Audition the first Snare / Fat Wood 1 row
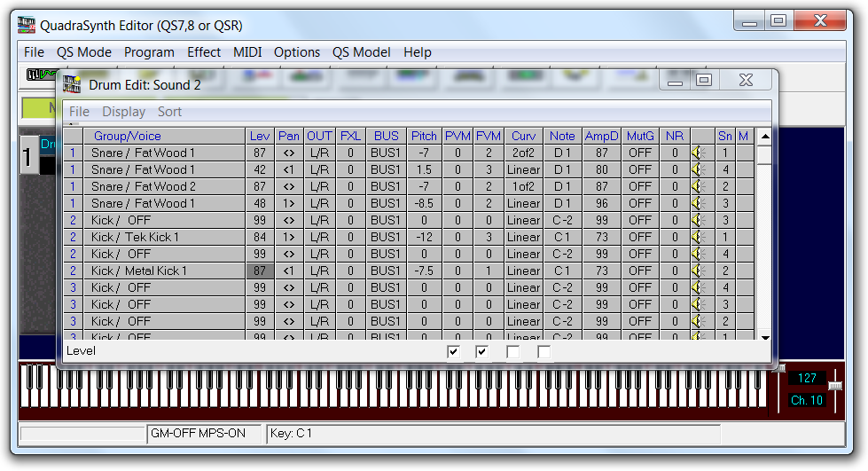 coord(698,153)
